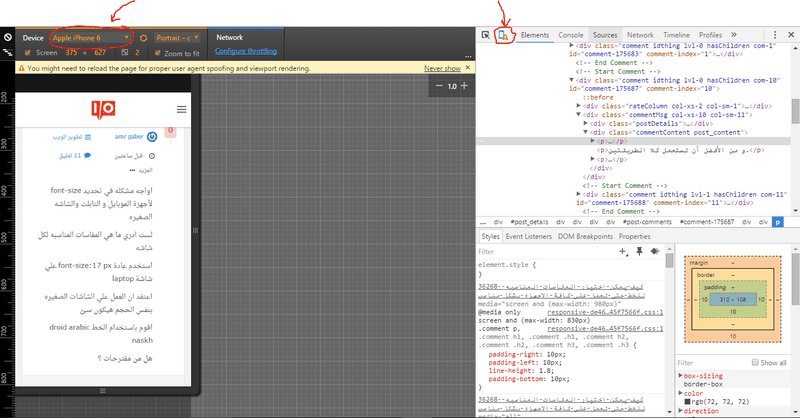Toggle the Screen checkbox
800x418 pixels.
pyautogui.click(x=28, y=52)
